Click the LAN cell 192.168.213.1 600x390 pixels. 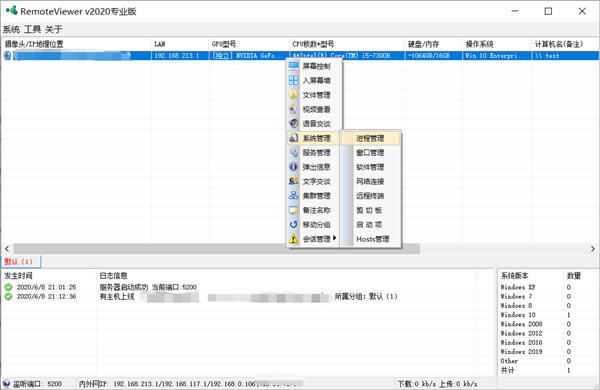tap(180, 56)
